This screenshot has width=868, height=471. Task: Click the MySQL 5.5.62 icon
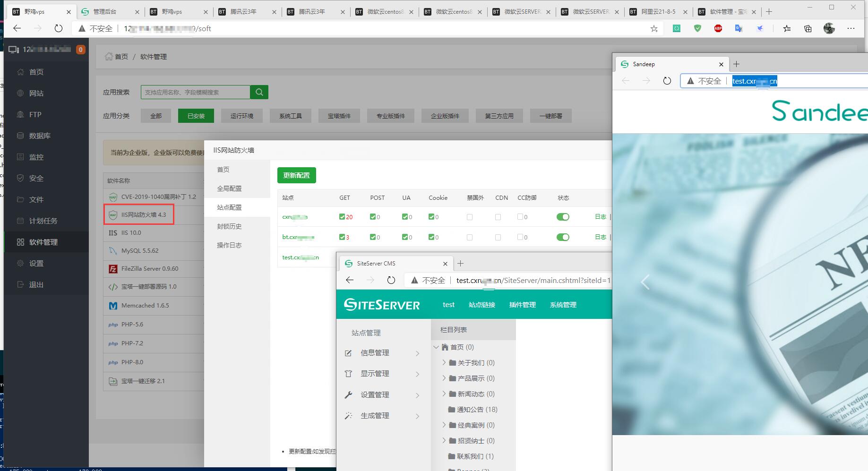click(113, 251)
